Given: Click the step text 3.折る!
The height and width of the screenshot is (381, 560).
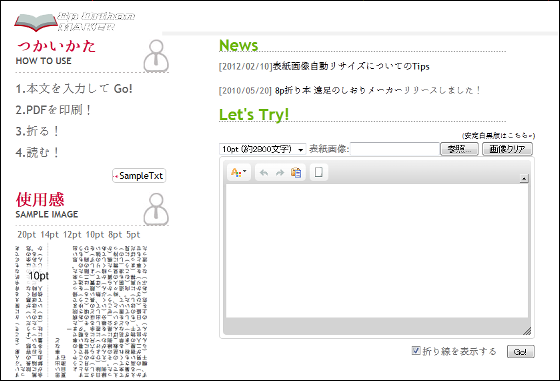Looking at the screenshot, I should (37, 131).
